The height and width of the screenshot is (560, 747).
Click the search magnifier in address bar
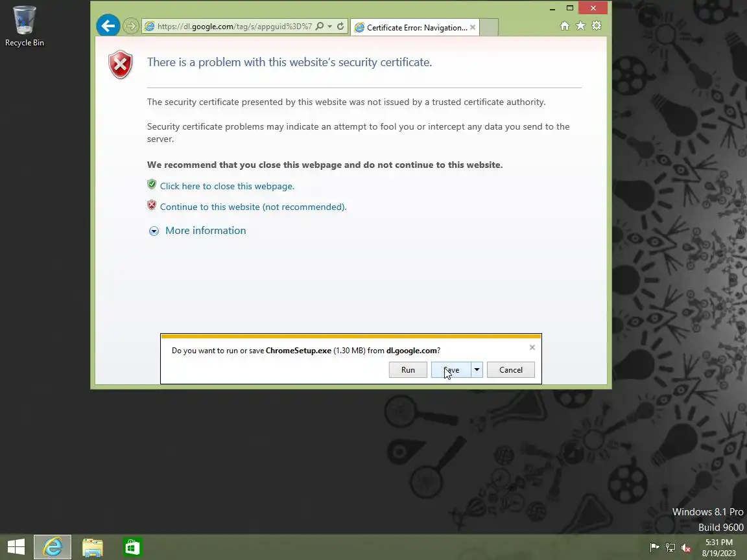click(x=320, y=26)
